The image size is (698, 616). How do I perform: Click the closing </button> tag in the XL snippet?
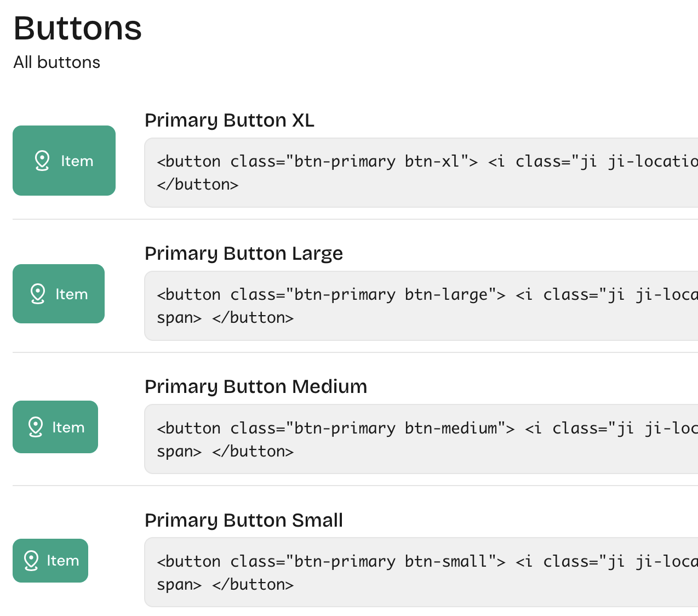coord(198,185)
